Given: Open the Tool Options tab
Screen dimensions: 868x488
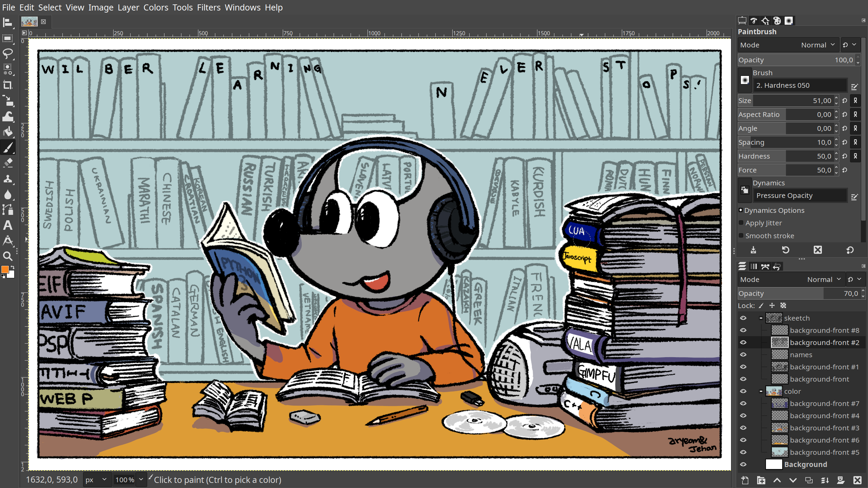Looking at the screenshot, I should (742, 21).
